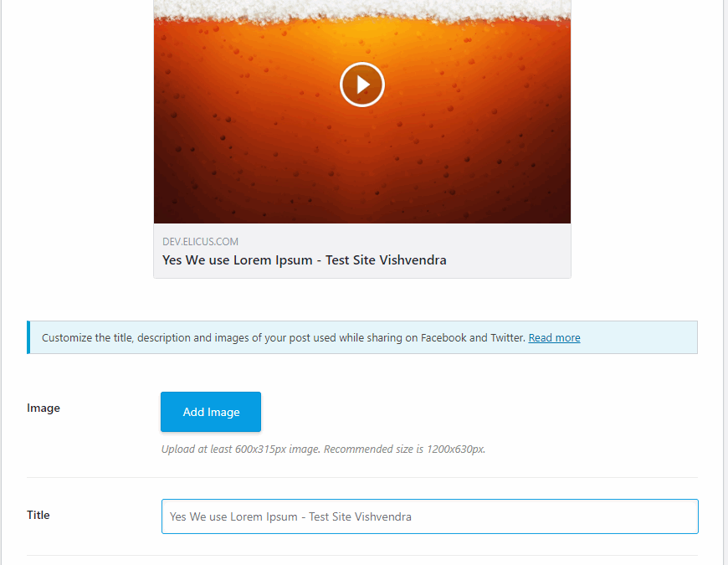Click the Add Image button

coord(211,412)
